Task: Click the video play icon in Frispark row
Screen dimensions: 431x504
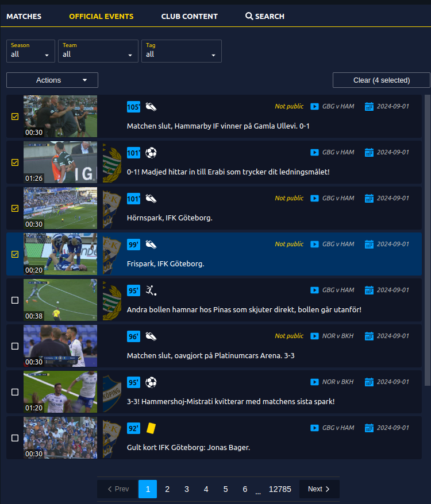Action: (314, 245)
